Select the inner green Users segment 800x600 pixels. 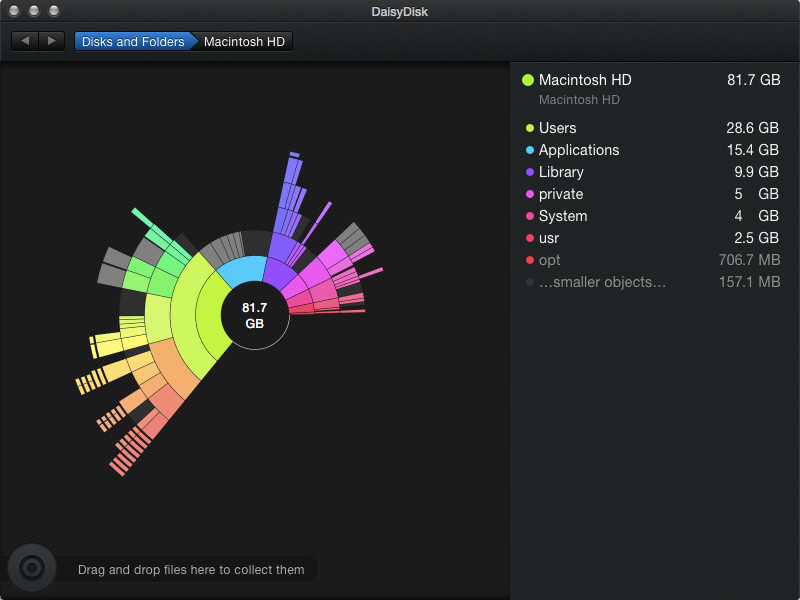click(210, 316)
